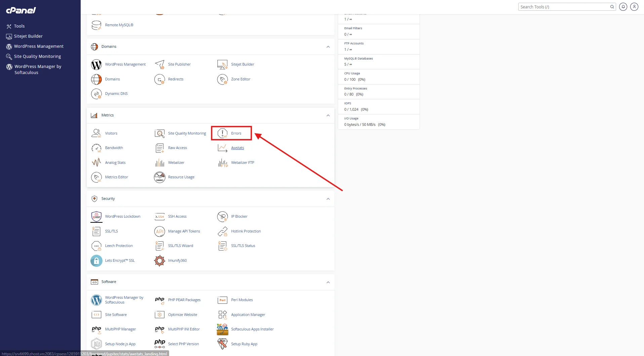Collapse the Software section
Viewport: 644px width, 356px height.
328,282
